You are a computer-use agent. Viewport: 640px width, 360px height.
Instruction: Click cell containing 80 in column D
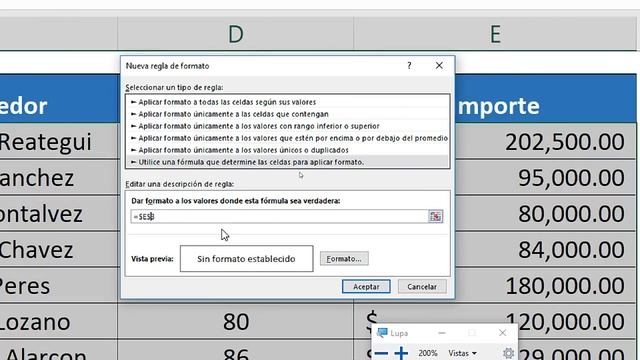(236, 321)
